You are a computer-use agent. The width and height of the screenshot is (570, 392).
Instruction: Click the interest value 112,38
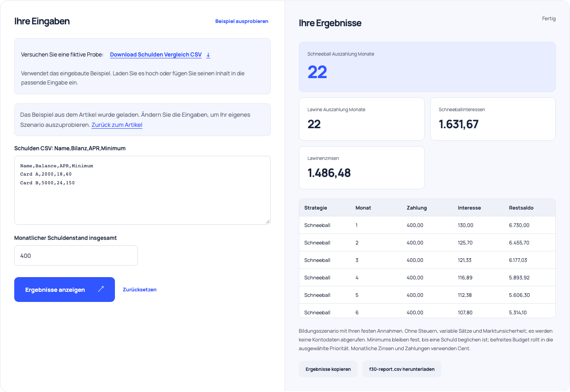(465, 295)
